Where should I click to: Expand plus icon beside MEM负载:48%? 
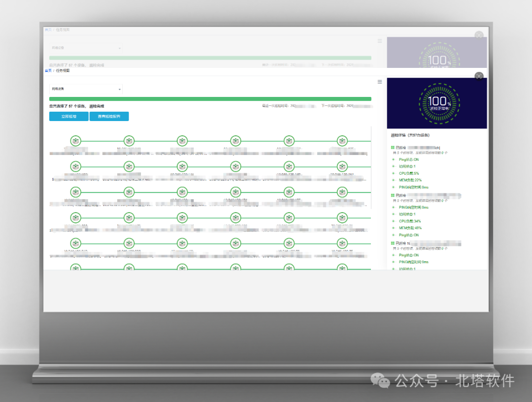tap(394, 228)
